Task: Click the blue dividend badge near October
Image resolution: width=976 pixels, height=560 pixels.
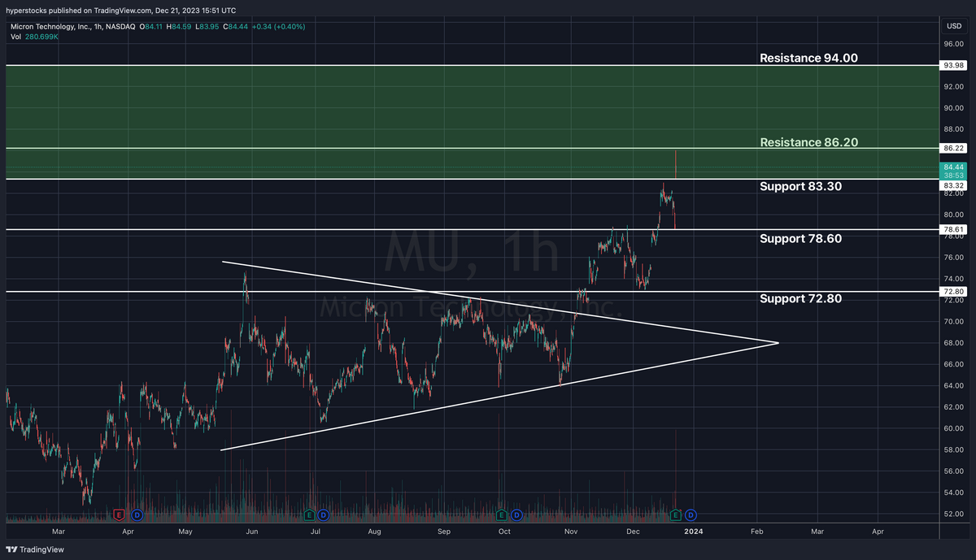Action: tap(516, 514)
